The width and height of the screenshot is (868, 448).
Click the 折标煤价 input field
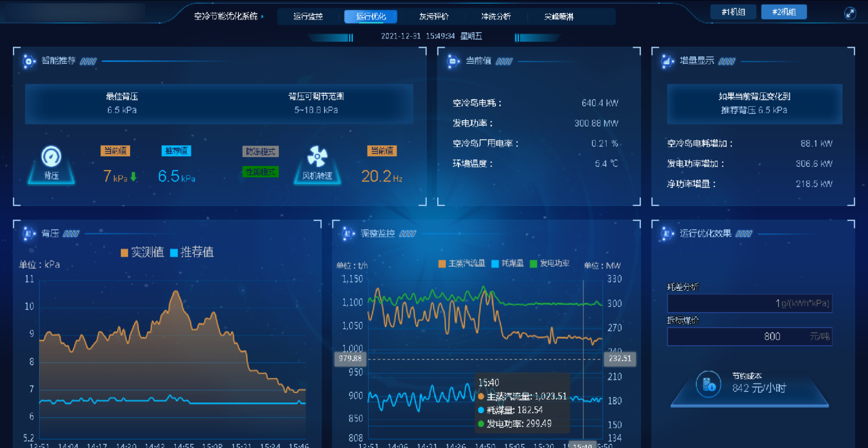[749, 337]
